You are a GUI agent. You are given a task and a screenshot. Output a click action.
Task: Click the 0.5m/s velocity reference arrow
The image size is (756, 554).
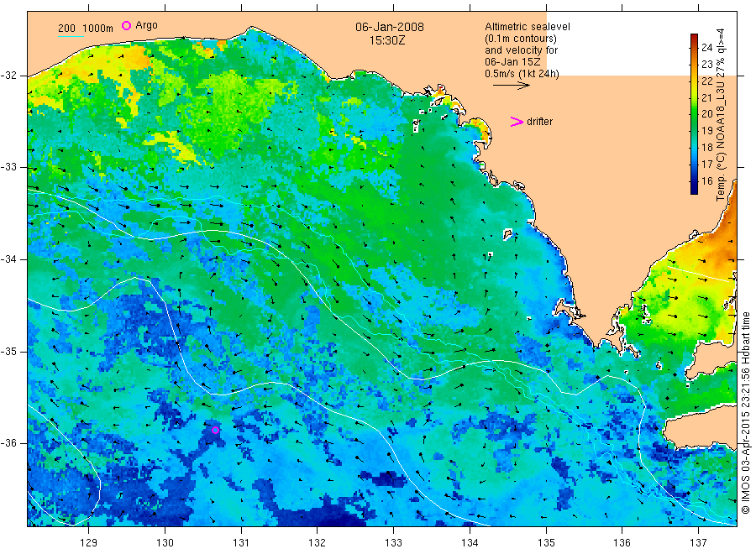point(511,86)
